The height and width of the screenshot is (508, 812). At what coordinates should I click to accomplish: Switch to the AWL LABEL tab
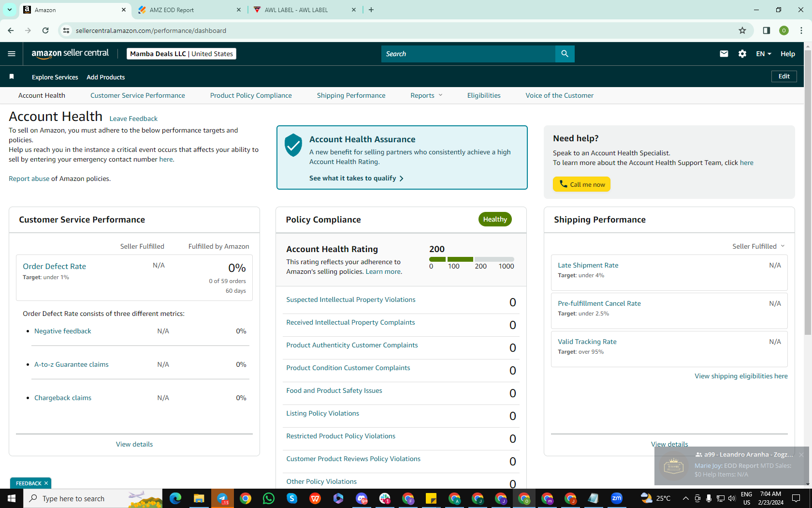coord(304,10)
